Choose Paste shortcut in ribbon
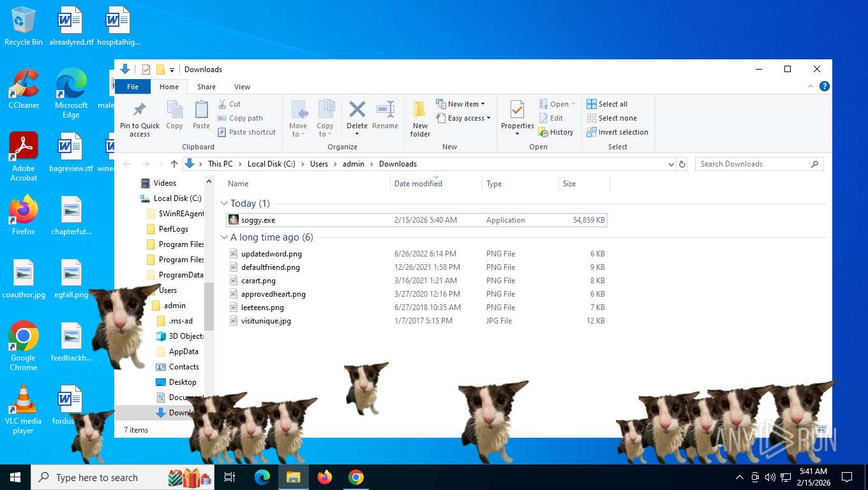Screen dimensions: 868x490 coord(246,132)
